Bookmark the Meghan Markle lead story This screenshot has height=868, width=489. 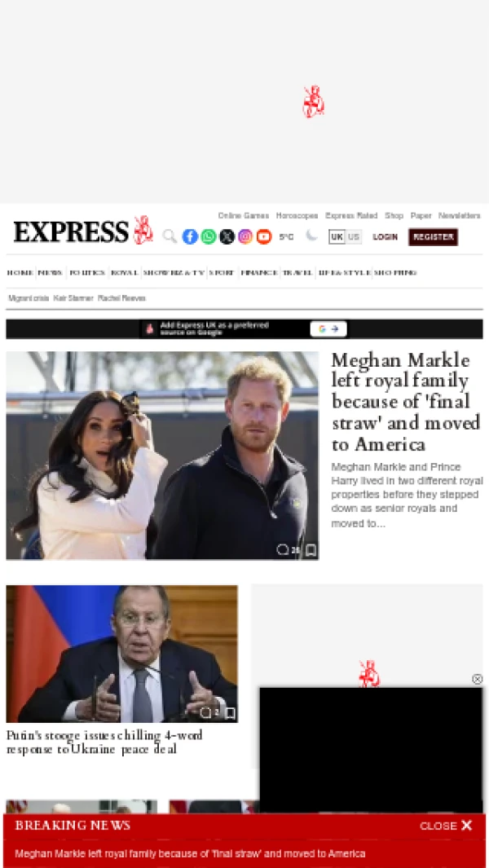click(x=311, y=549)
